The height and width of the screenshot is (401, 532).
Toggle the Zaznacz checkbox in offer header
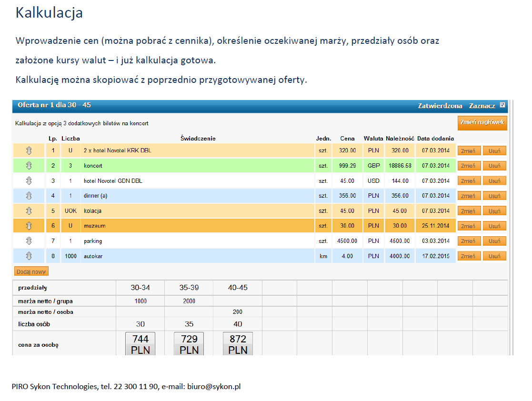[502, 105]
